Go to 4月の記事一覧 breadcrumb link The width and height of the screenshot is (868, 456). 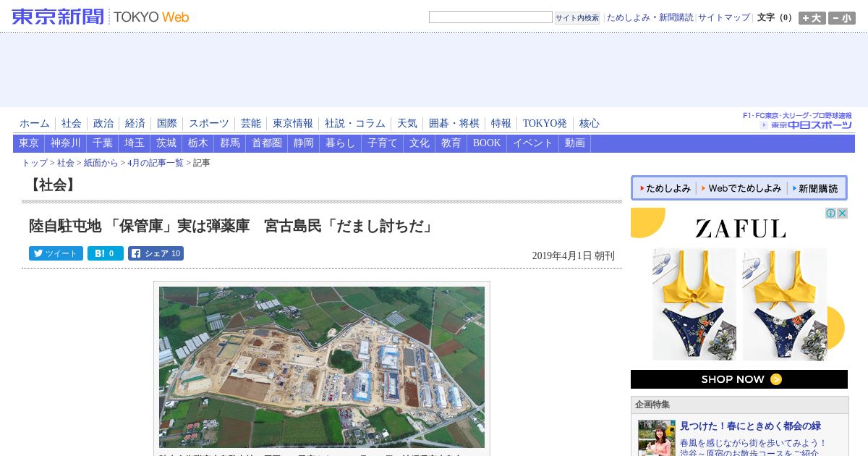(156, 164)
